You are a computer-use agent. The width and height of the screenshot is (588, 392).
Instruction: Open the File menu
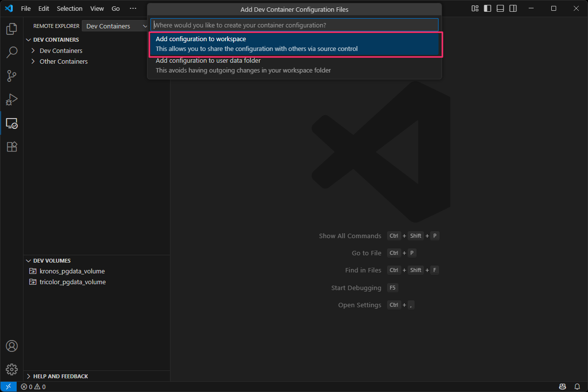pos(26,8)
